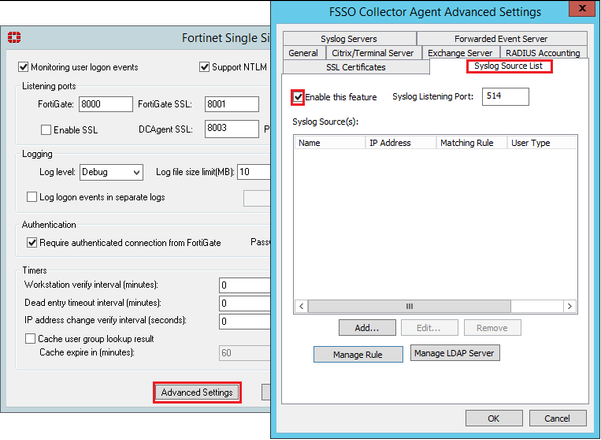Click the IP Address column header

[401, 143]
